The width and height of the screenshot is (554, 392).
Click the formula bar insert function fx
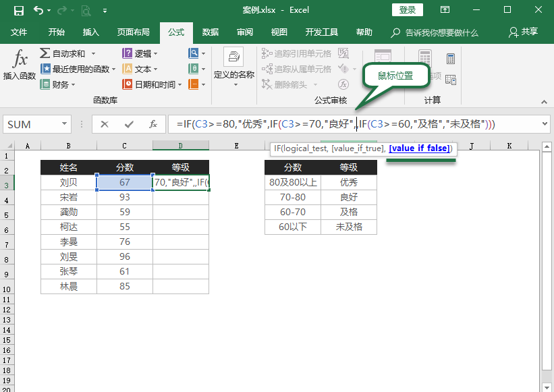(153, 124)
